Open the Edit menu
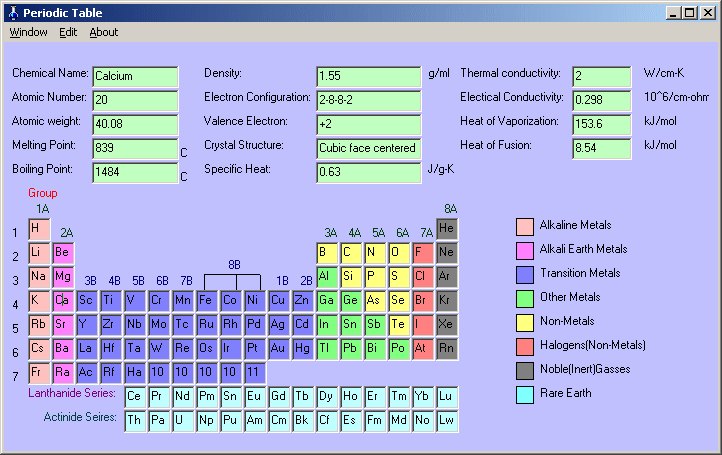Viewport: 722px width, 455px height. click(68, 32)
